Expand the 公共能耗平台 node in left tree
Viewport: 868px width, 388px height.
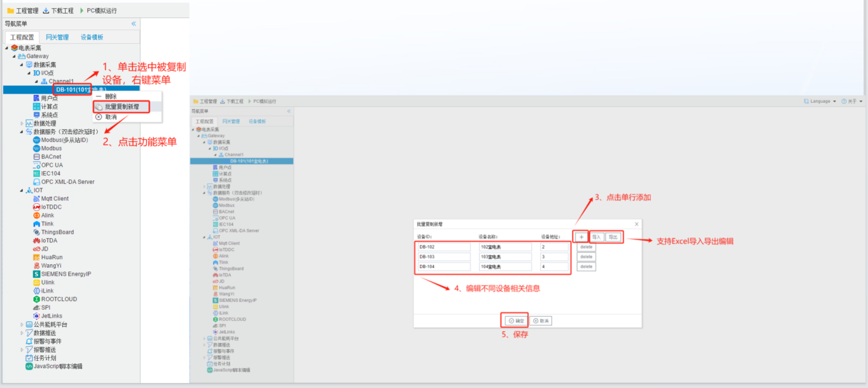click(x=22, y=325)
